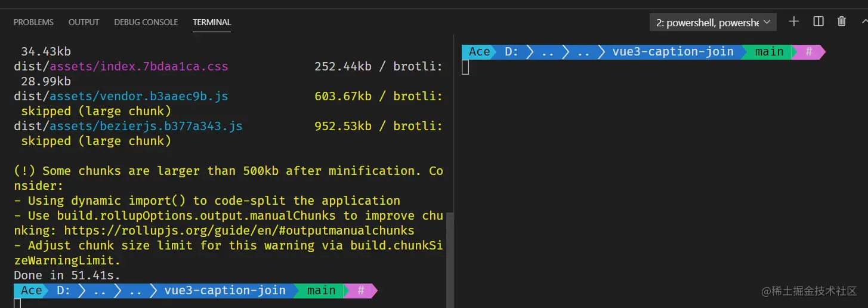Click the "Done in 51.41s." output line
The height and width of the screenshot is (308, 868).
click(67, 275)
